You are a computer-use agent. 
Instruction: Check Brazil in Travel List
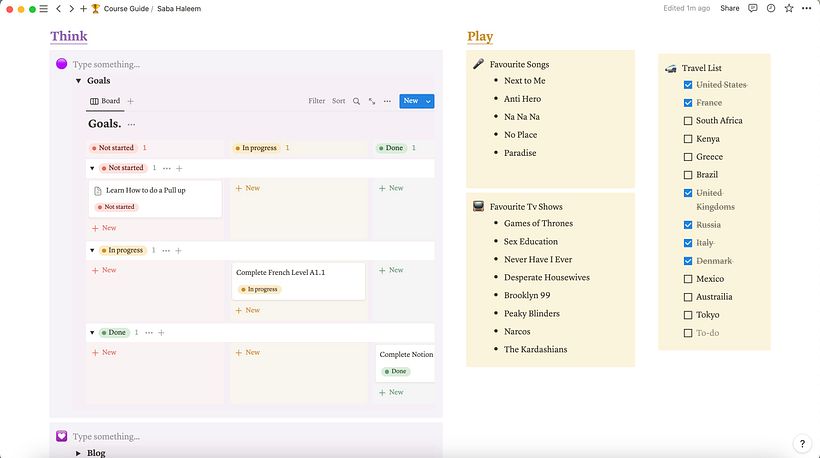pyautogui.click(x=688, y=175)
